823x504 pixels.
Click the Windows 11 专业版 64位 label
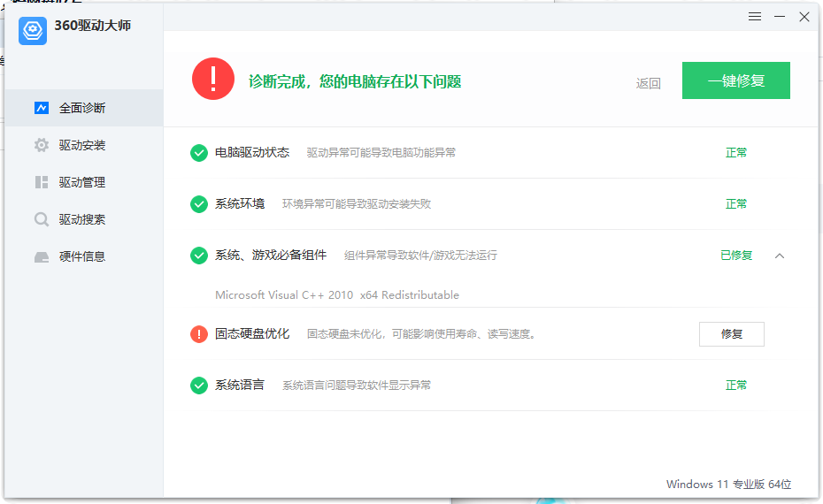click(728, 484)
